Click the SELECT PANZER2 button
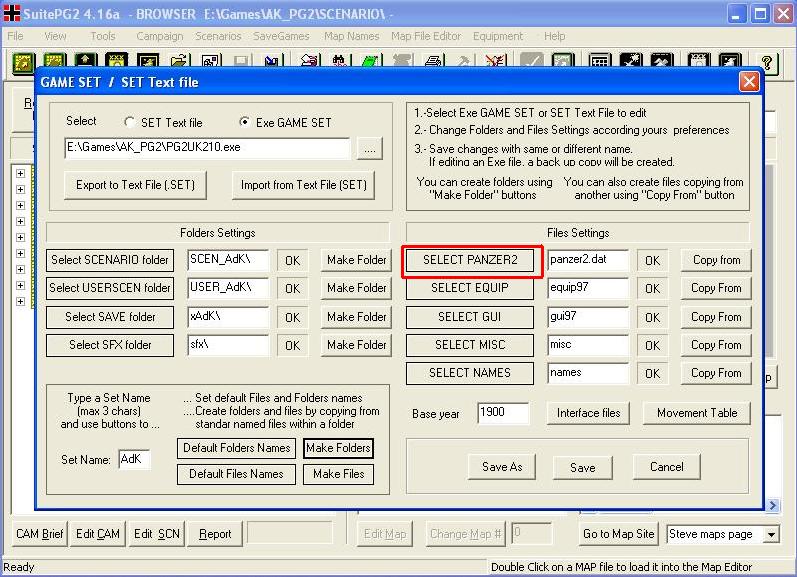 [470, 260]
